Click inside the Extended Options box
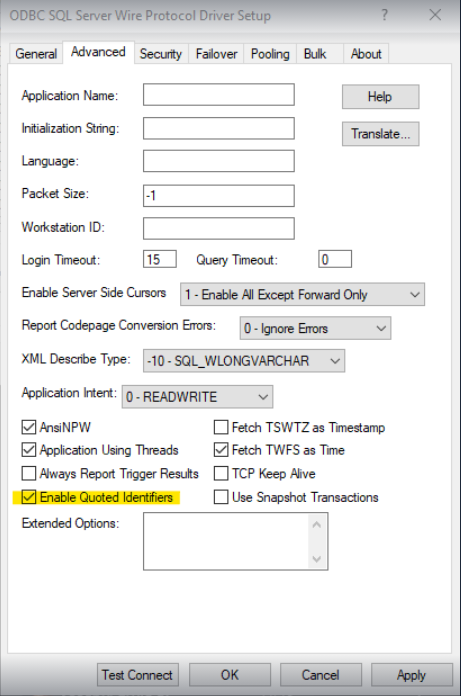 tap(226, 541)
